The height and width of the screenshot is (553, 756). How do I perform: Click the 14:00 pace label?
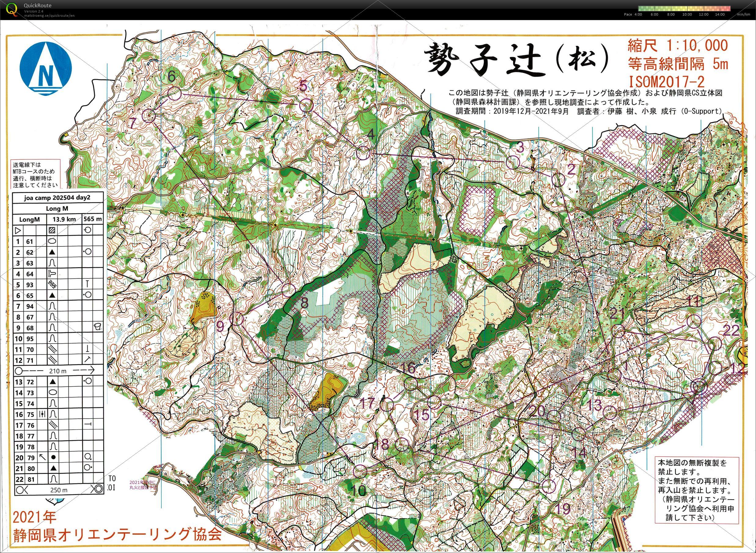click(720, 14)
